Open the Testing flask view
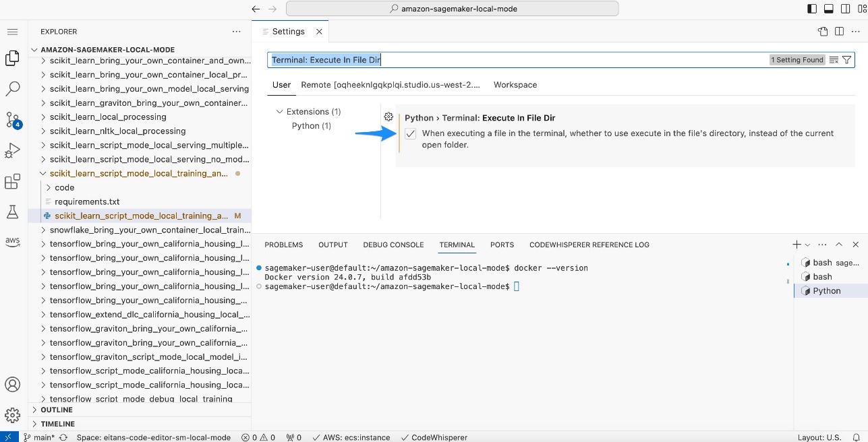868x442 pixels. (x=12, y=212)
